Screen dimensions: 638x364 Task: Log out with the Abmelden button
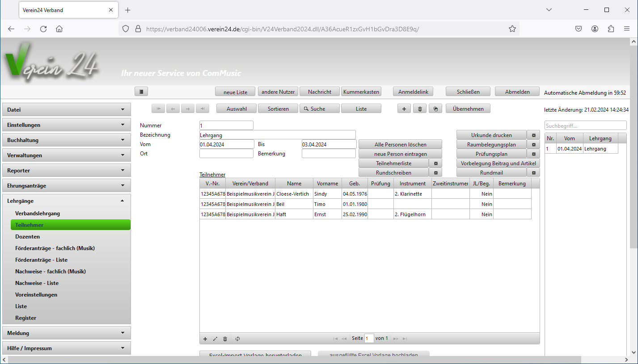coord(518,92)
